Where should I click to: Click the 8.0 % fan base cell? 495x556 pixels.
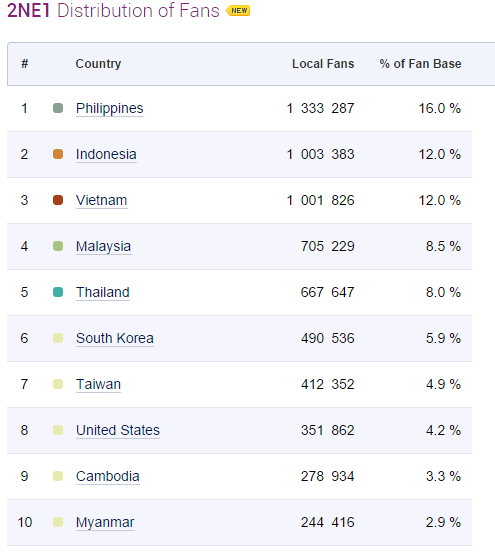pyautogui.click(x=443, y=292)
